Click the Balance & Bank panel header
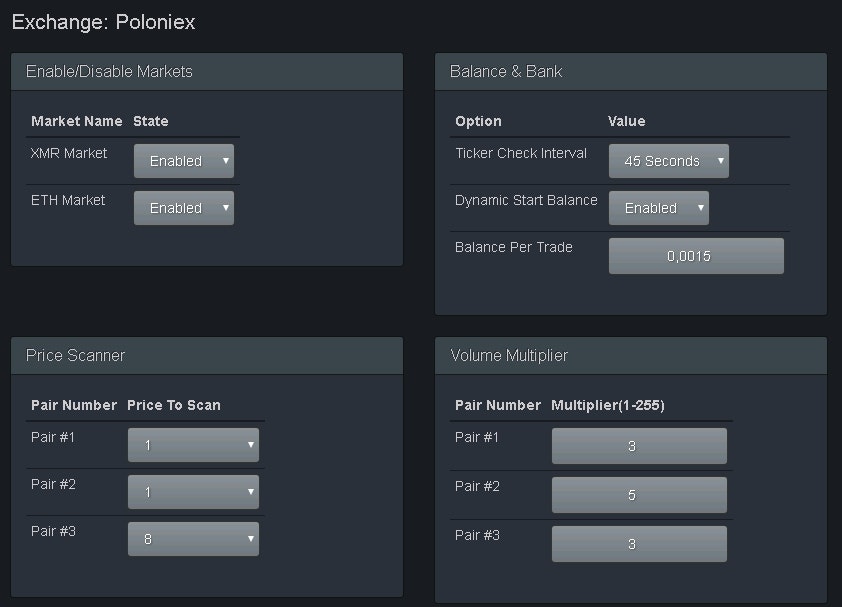Viewport: 842px width, 607px height. [505, 71]
